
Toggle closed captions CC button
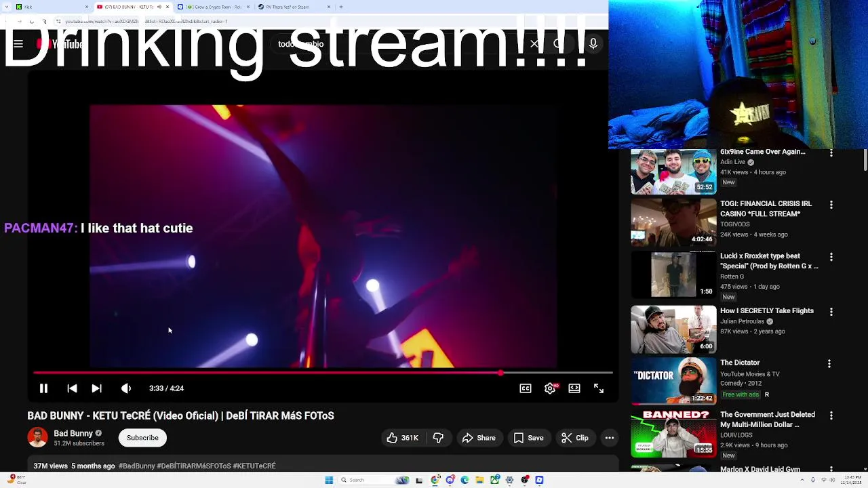click(526, 388)
